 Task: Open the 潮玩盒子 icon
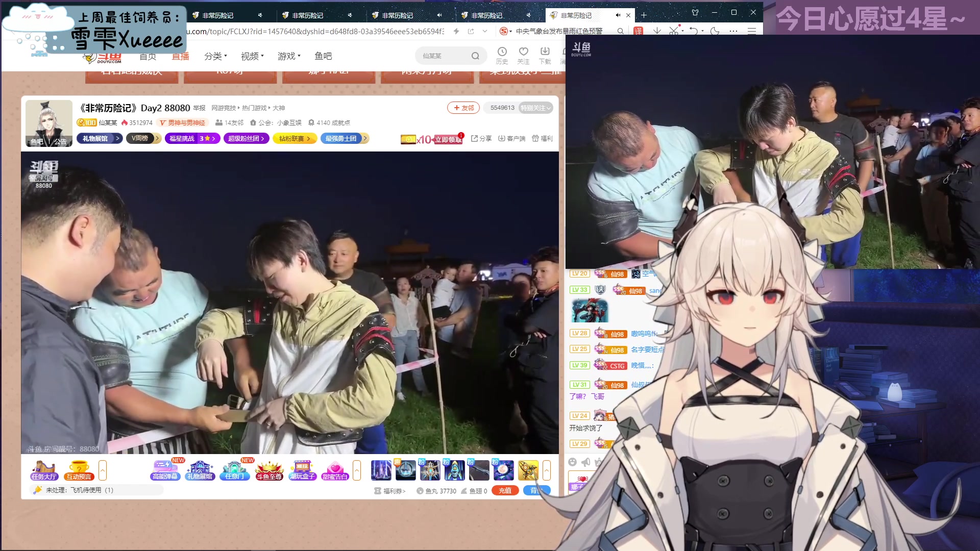pos(302,470)
